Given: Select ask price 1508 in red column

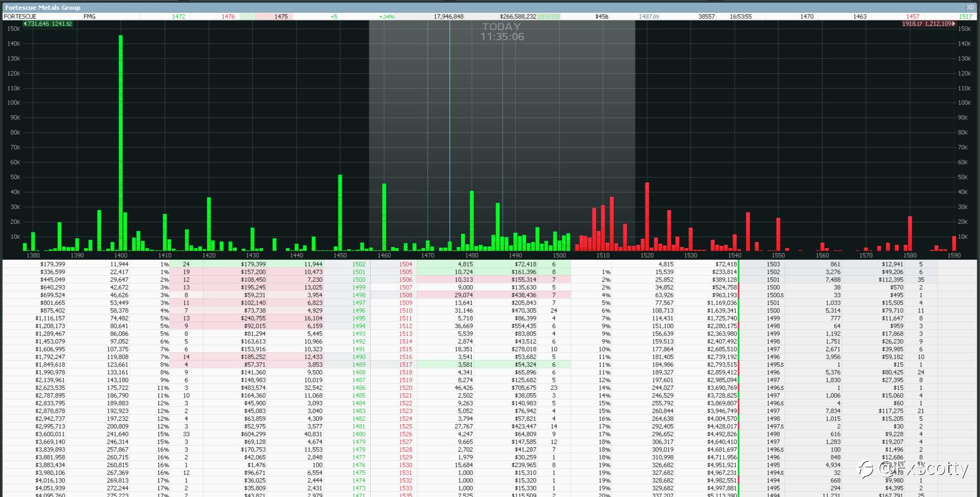Looking at the screenshot, I should 406,295.
